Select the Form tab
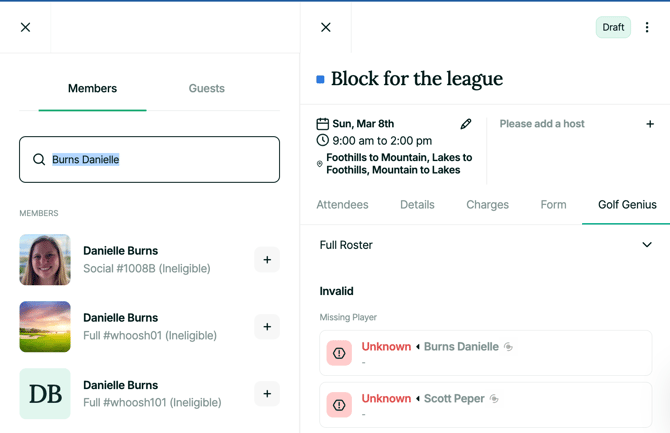 pos(553,205)
